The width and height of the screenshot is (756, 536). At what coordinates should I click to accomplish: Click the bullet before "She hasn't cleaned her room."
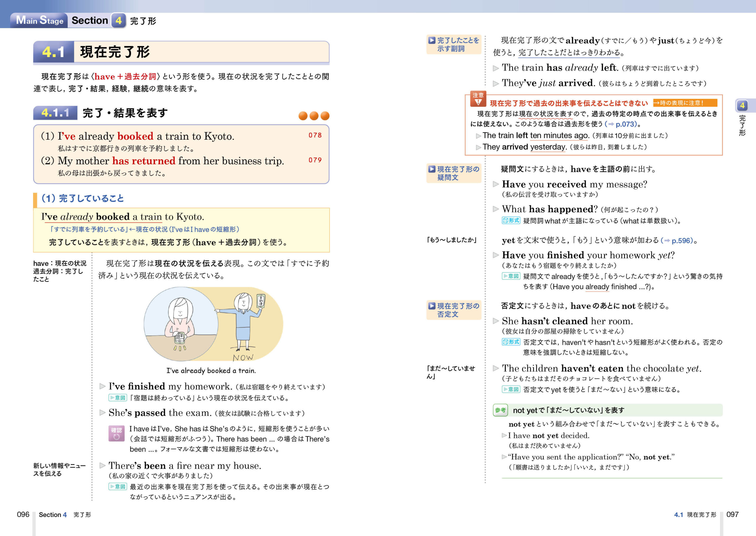tap(496, 321)
